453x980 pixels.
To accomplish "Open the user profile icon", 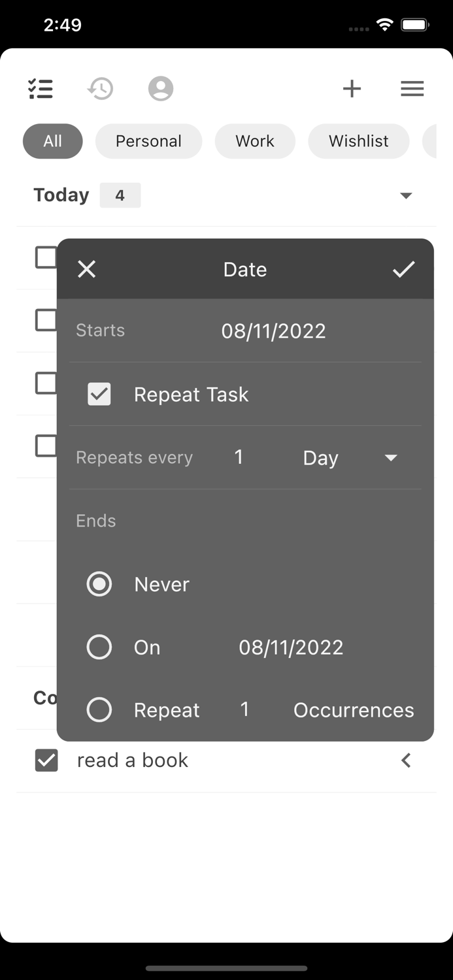I will [x=160, y=88].
